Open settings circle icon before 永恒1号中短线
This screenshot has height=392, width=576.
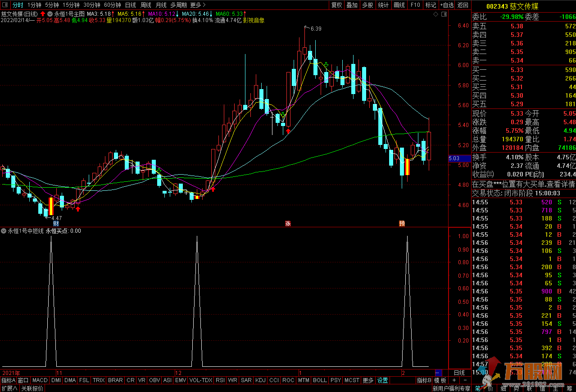(4, 231)
